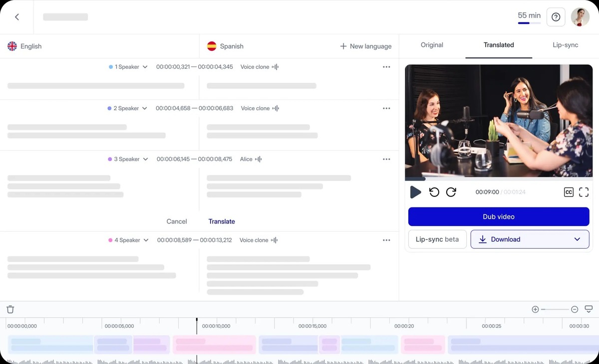Viewport: 599px width, 364px height.
Task: Open the help question mark icon
Action: point(556,17)
